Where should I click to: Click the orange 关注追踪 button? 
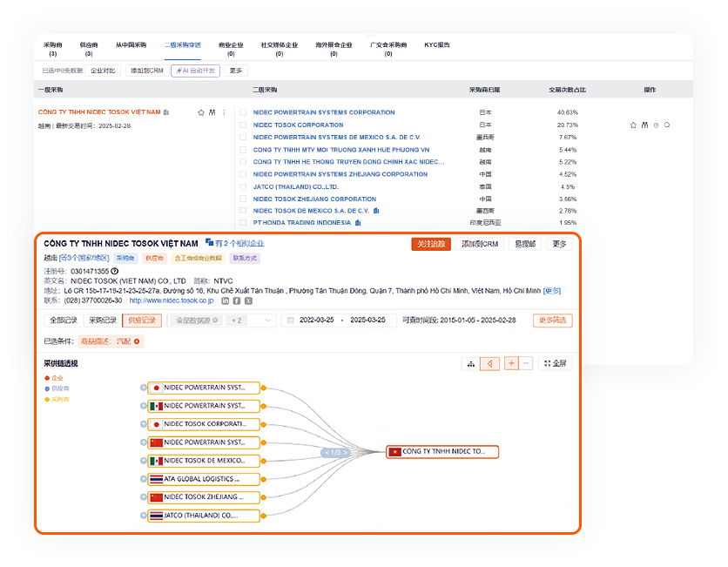[x=431, y=244]
